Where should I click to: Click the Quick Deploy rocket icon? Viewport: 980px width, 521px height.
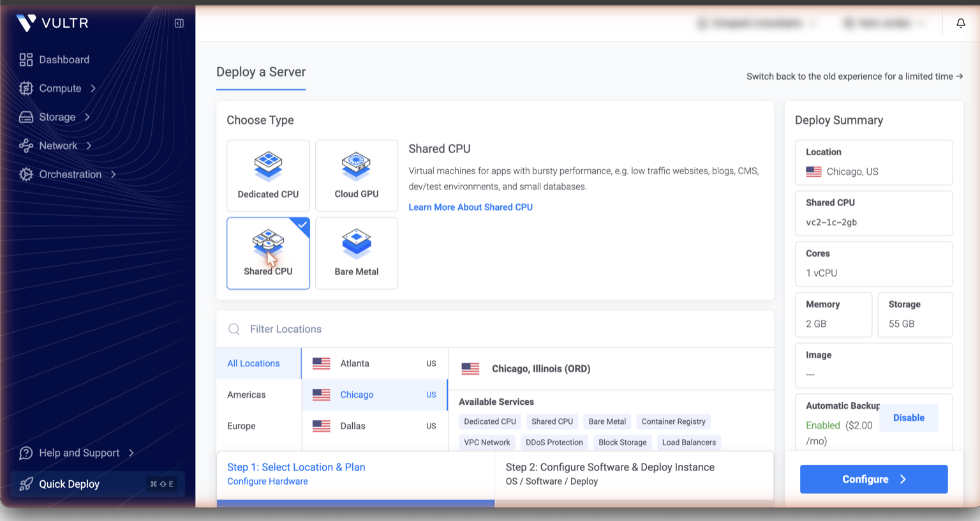coord(26,484)
